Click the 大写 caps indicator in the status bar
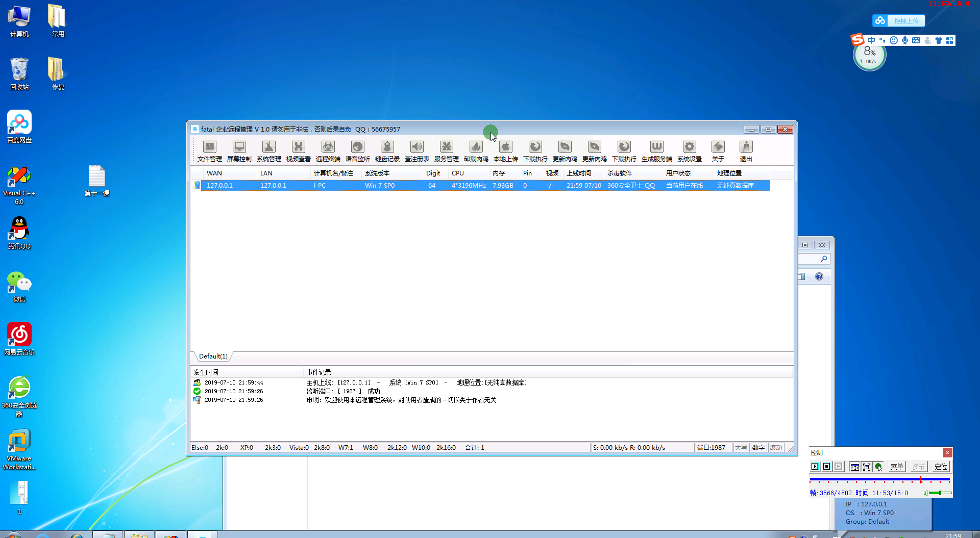This screenshot has width=980, height=538. coord(741,448)
